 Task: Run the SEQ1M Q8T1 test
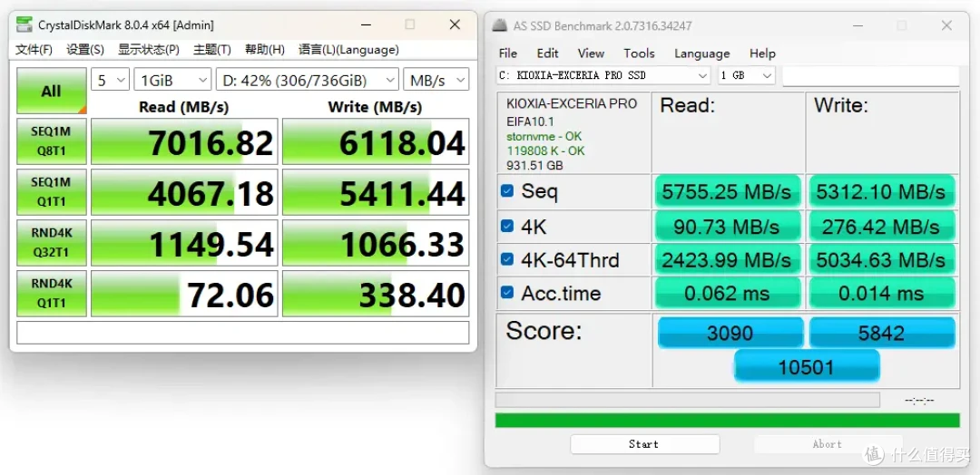pyautogui.click(x=51, y=141)
